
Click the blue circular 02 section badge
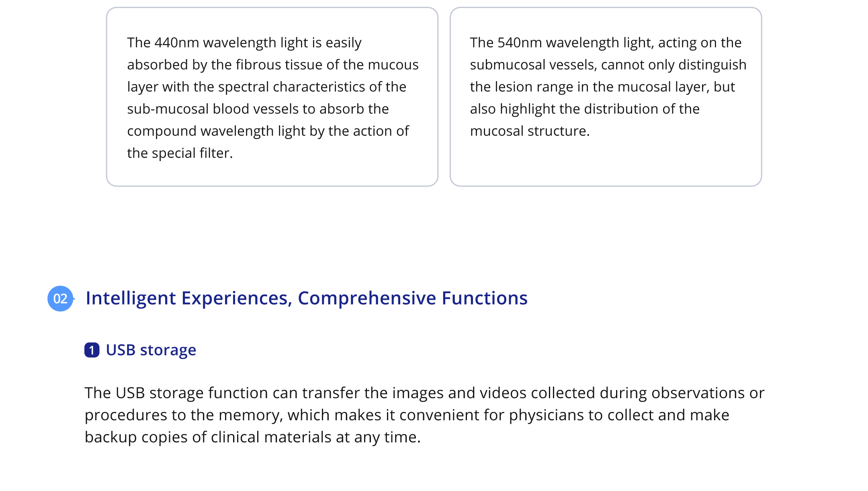(x=60, y=299)
